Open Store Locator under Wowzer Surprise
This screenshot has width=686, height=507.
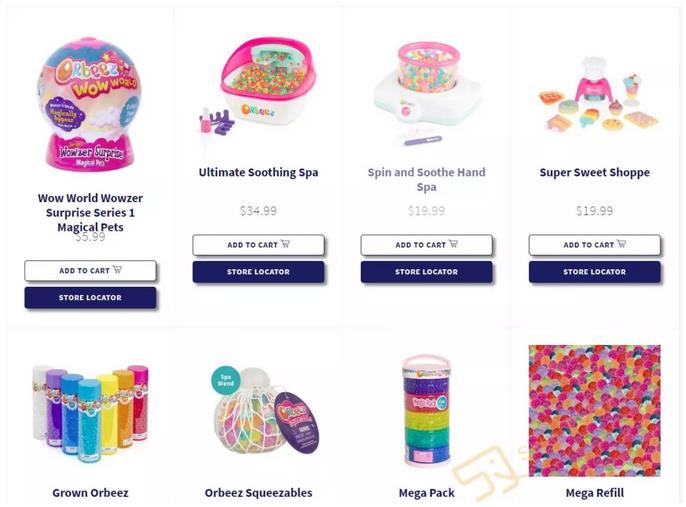click(90, 297)
